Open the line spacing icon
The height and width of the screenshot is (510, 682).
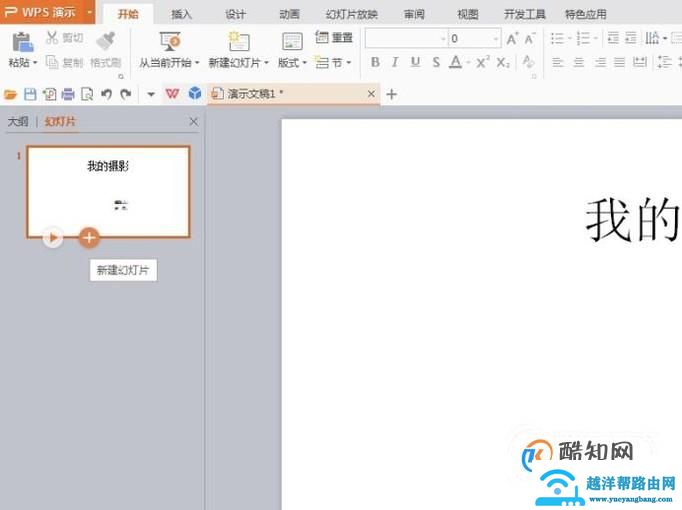point(664,62)
